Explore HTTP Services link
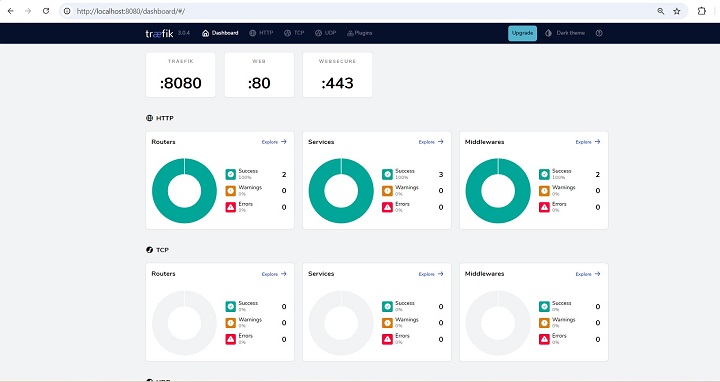This screenshot has height=382, width=720. pyautogui.click(x=431, y=142)
